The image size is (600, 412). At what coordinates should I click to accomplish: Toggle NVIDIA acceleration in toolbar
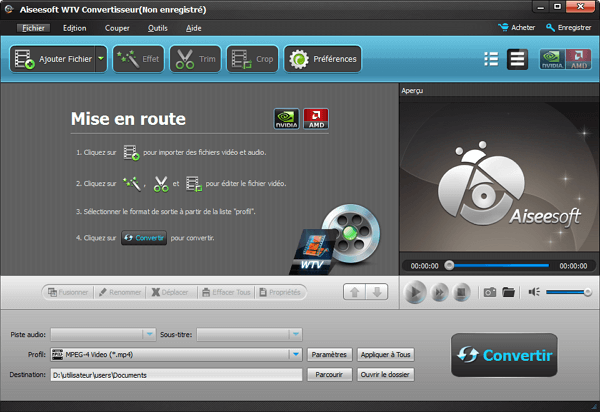pos(552,59)
